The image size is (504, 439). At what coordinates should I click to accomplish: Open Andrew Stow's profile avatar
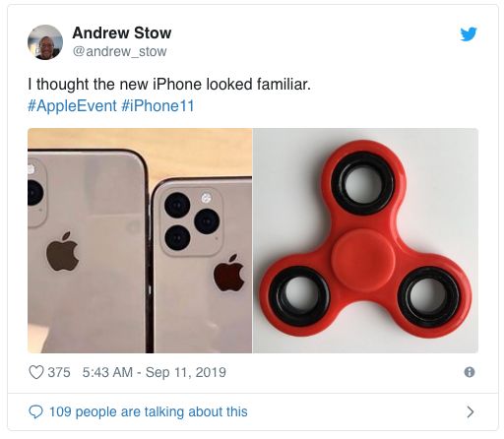pyautogui.click(x=45, y=42)
